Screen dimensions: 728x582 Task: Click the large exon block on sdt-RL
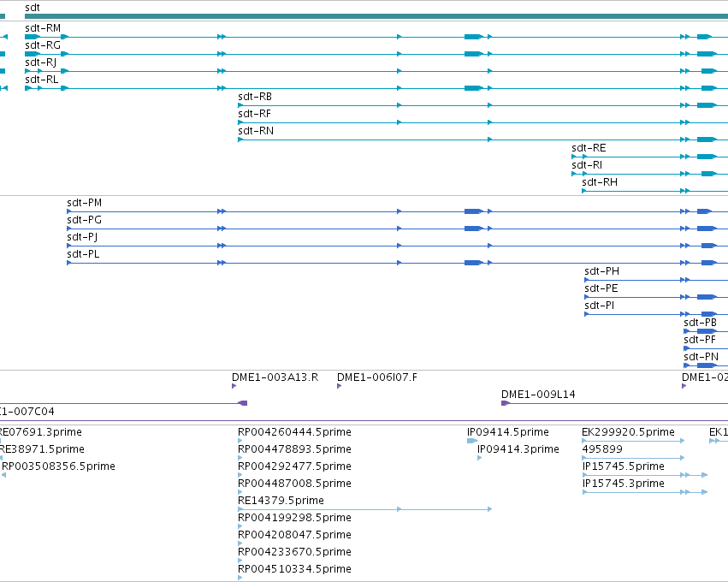click(x=474, y=88)
